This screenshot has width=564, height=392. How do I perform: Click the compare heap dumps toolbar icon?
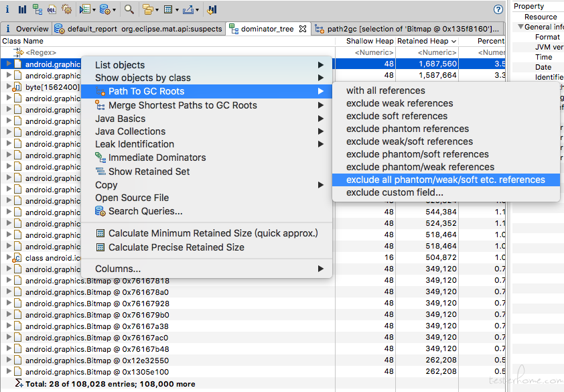pos(212,9)
